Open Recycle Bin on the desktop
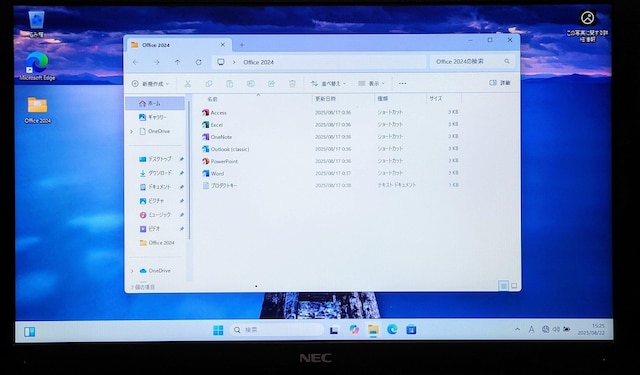Screen dimensions: 640x375 [37, 23]
